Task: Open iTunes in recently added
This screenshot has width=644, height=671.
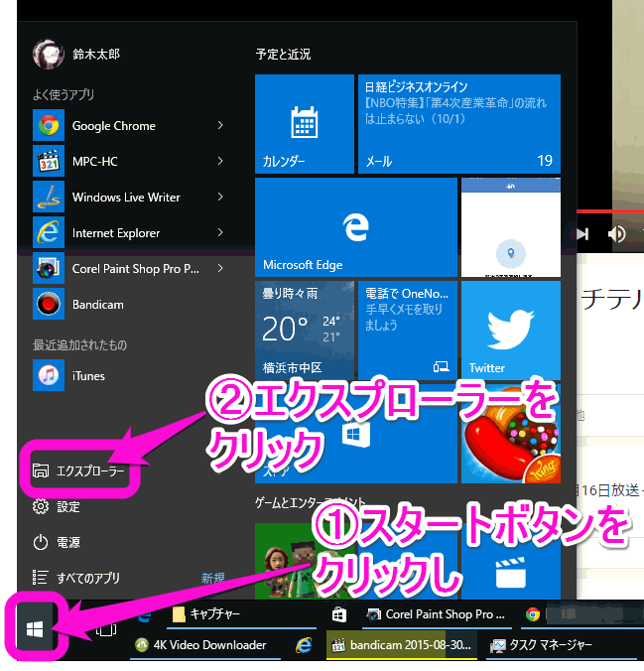Action: (87, 376)
